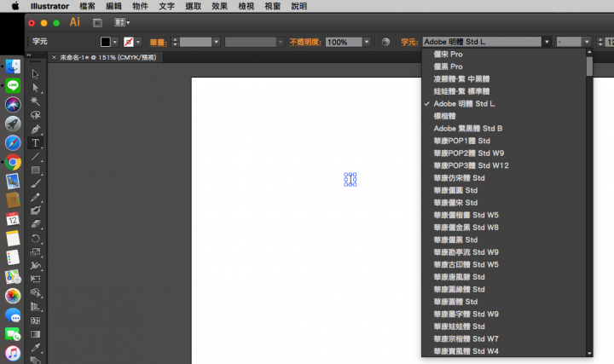This screenshot has width=614, height=364.
Task: Open the 視窗 menu
Action: (273, 6)
